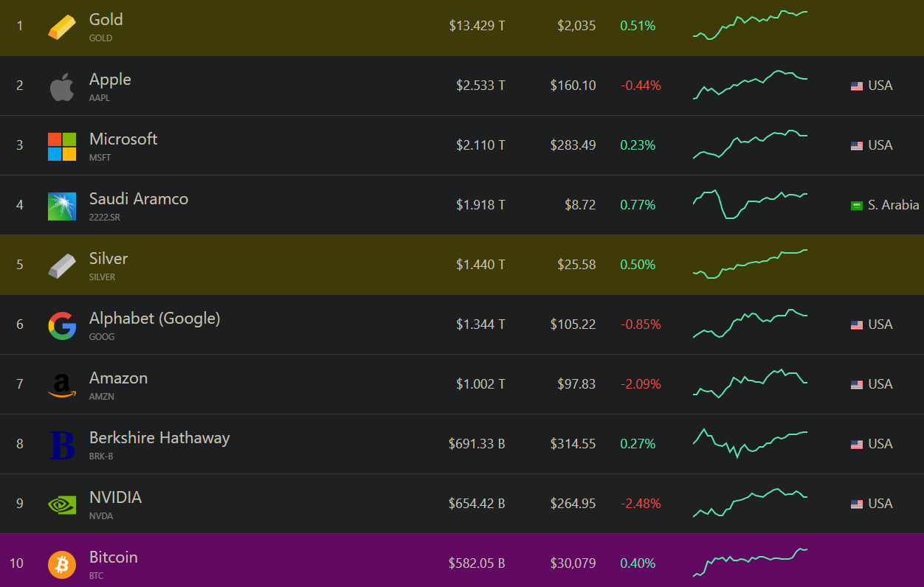Click the Bitcoin price trend sparkline

click(x=751, y=563)
